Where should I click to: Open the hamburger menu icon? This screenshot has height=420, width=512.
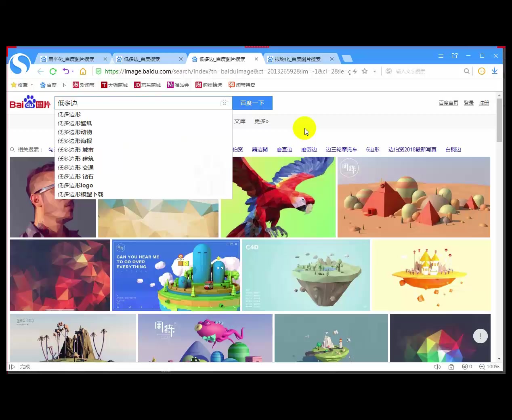coord(441,56)
